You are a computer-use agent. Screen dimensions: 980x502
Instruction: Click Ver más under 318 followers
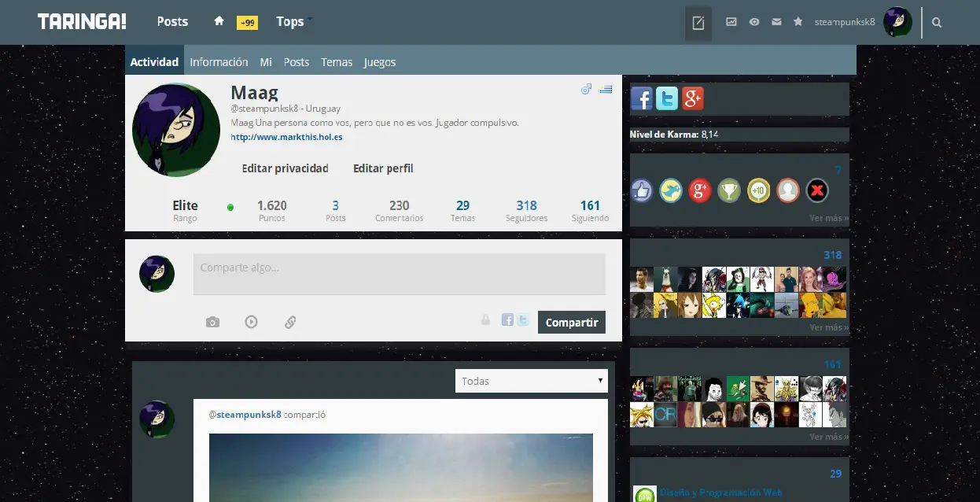[x=829, y=327]
